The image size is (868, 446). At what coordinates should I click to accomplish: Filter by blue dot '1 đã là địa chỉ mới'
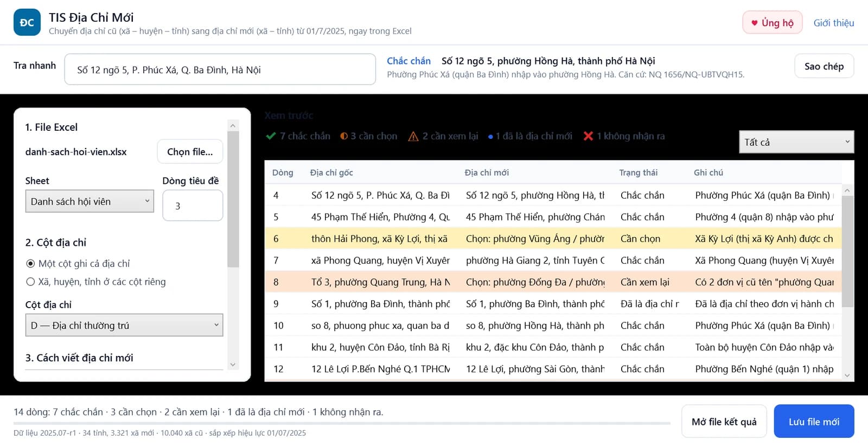tap(529, 136)
